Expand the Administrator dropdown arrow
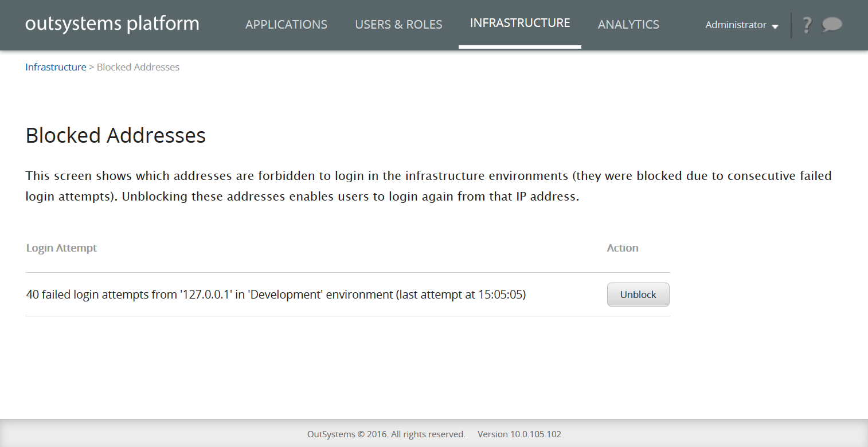 (x=776, y=26)
